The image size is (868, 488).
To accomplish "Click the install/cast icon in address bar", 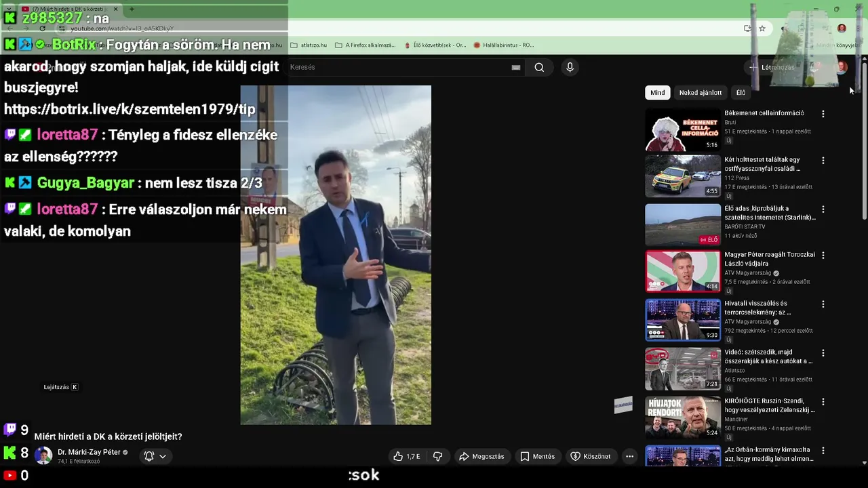I will coord(747,28).
